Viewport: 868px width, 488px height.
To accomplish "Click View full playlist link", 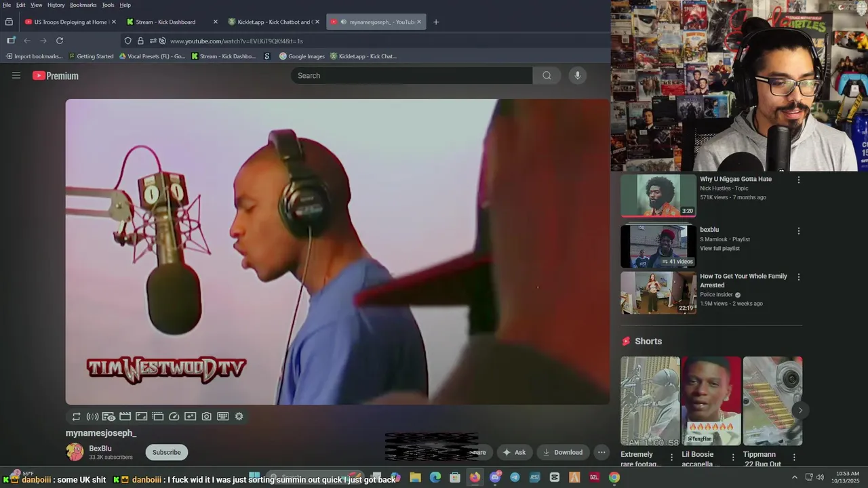I will pyautogui.click(x=720, y=249).
